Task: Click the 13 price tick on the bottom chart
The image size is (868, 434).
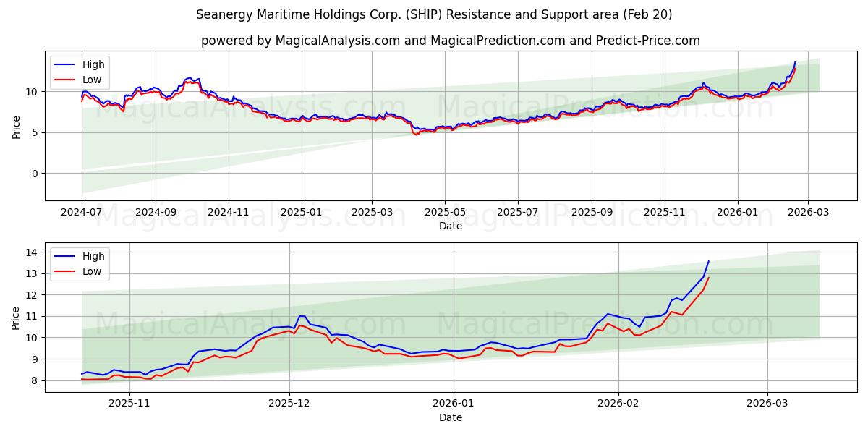Action: 33,273
